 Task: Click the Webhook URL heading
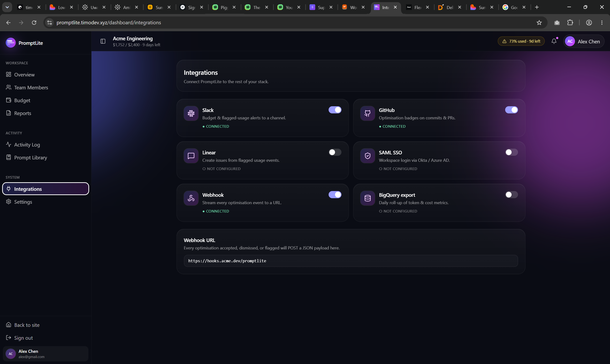[x=199, y=240]
